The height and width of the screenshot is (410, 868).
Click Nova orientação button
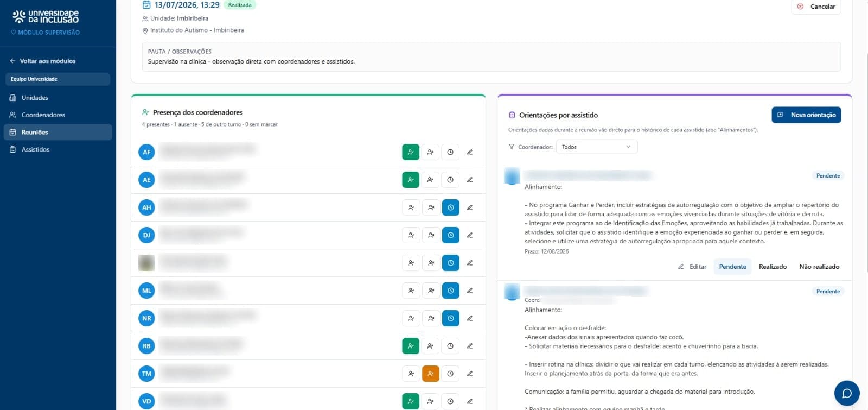click(x=806, y=115)
